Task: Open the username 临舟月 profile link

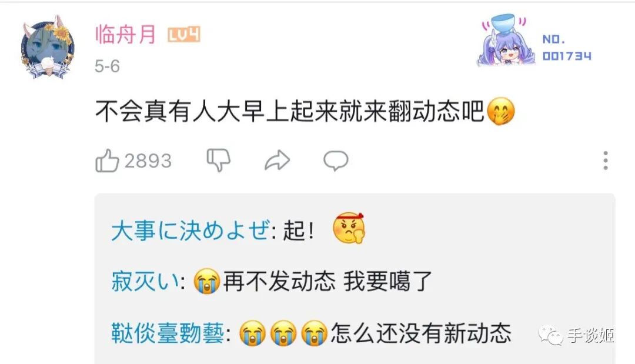Action: (126, 34)
